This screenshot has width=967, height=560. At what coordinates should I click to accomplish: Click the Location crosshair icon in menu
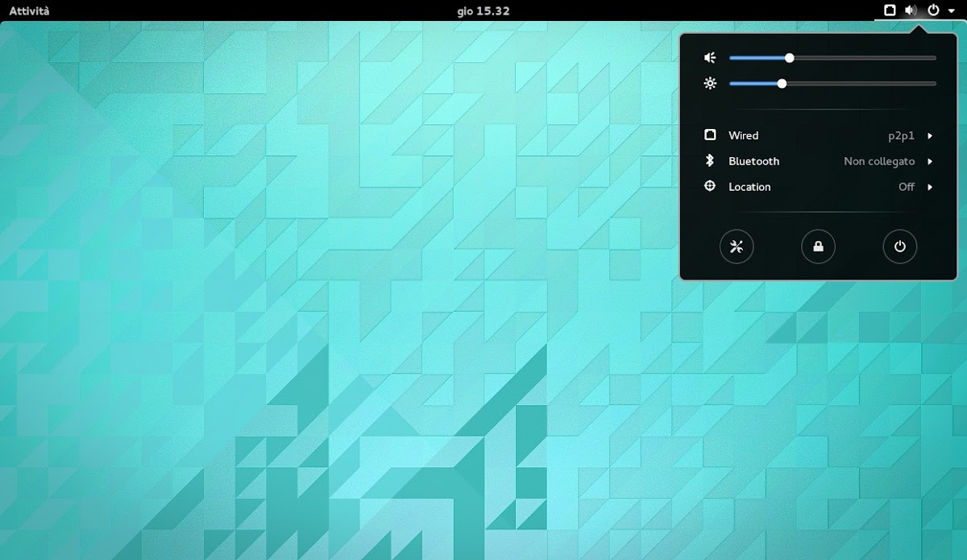click(x=710, y=186)
